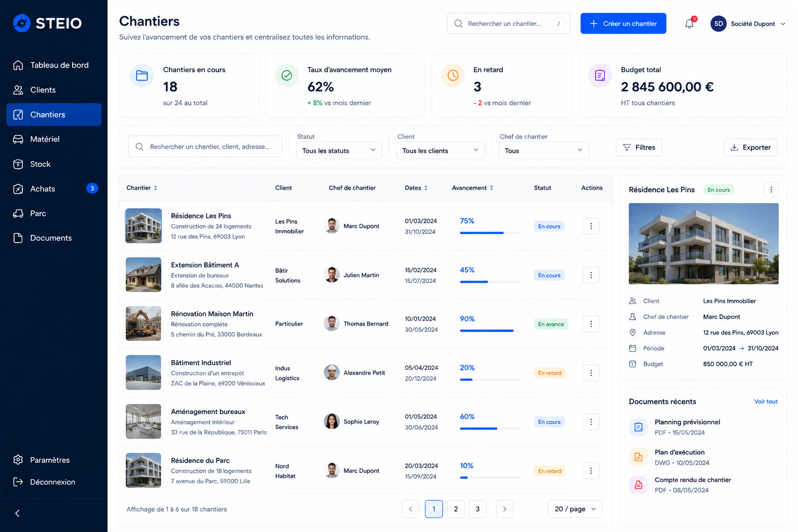798x532 pixels.
Task: Click Voir tout documents link
Action: point(766,402)
